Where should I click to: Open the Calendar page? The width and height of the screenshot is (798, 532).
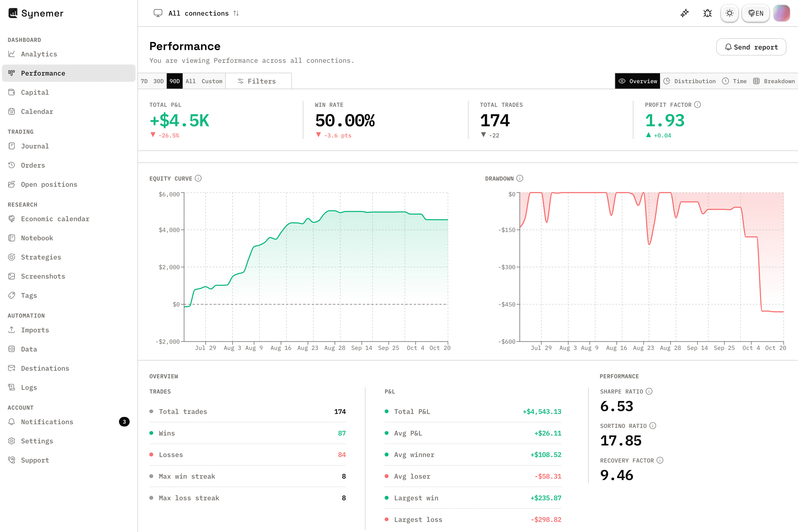click(x=69, y=112)
